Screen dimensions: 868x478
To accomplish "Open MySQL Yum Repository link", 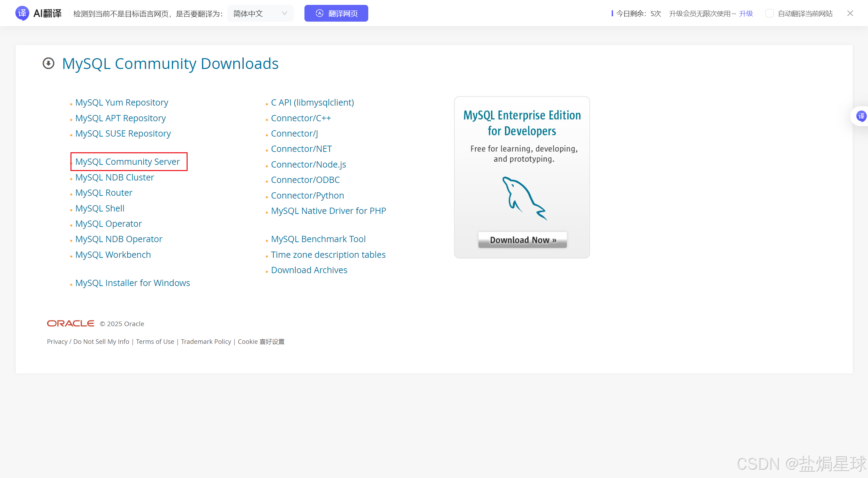I will pyautogui.click(x=122, y=102).
